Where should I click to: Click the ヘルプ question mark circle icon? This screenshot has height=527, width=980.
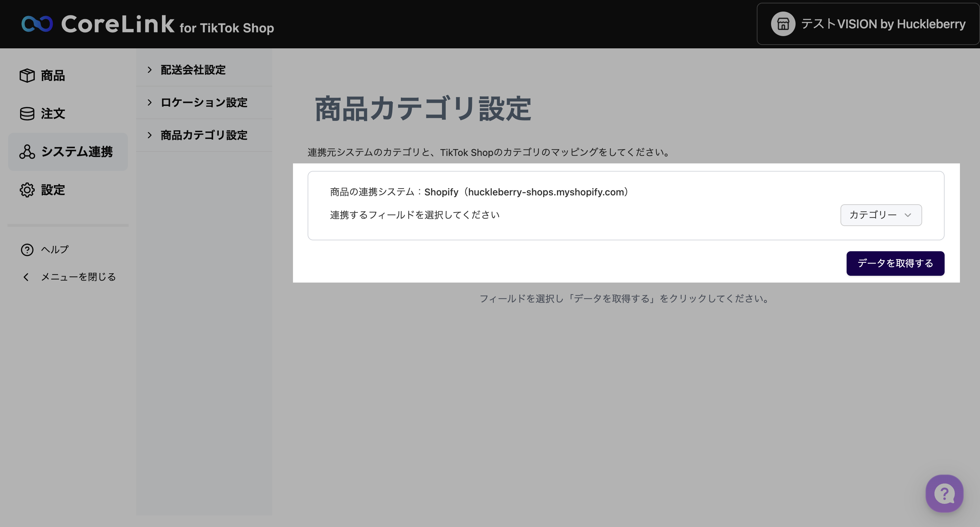pyautogui.click(x=27, y=250)
